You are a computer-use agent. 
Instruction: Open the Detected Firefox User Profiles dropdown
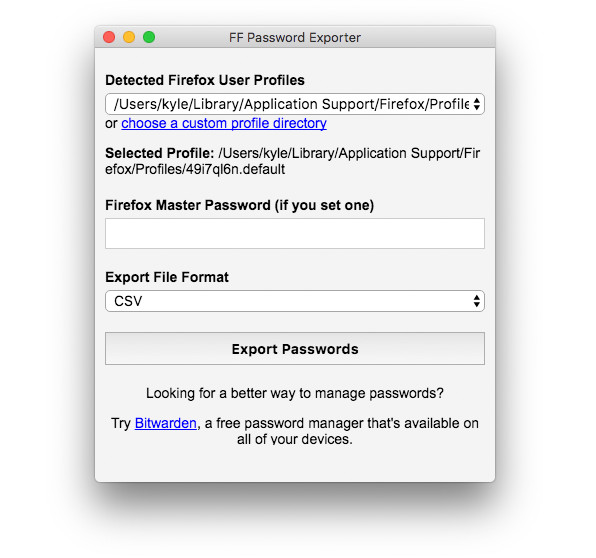pyautogui.click(x=295, y=104)
